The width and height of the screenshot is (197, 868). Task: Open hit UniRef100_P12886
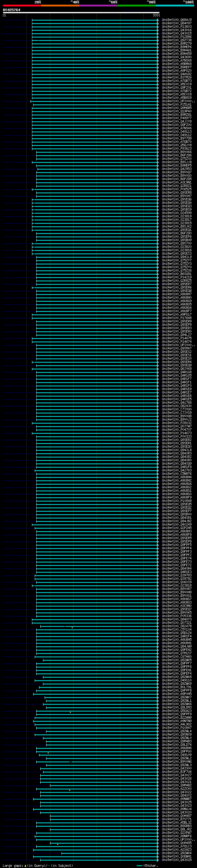point(177,37)
